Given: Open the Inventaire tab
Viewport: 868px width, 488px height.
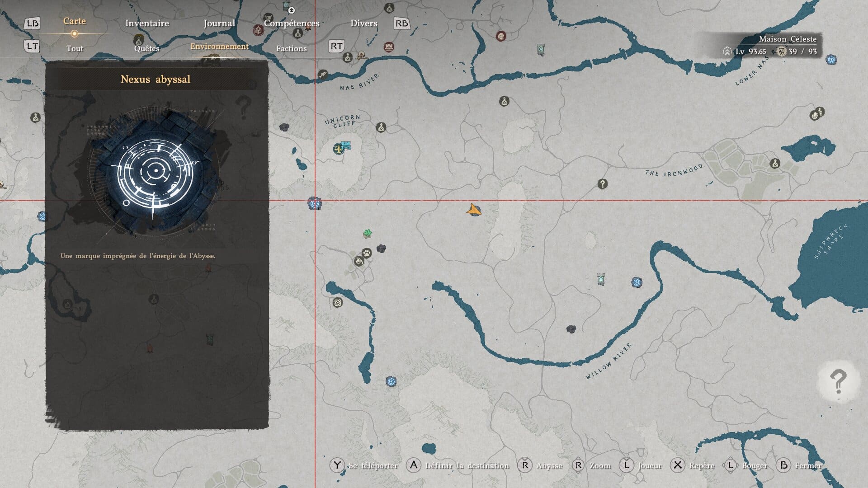Looking at the screenshot, I should click(x=147, y=23).
